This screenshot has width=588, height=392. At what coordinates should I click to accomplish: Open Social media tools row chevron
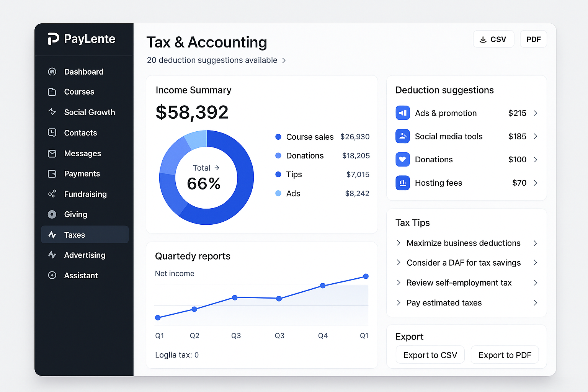coord(536,136)
